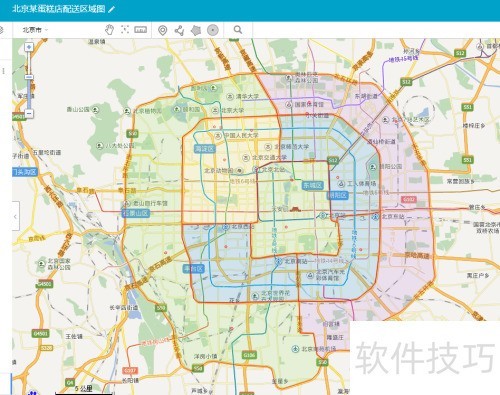Select the box-select tool with dotted corners
Image resolution: width=500 pixels, height=395 pixels.
125,29
